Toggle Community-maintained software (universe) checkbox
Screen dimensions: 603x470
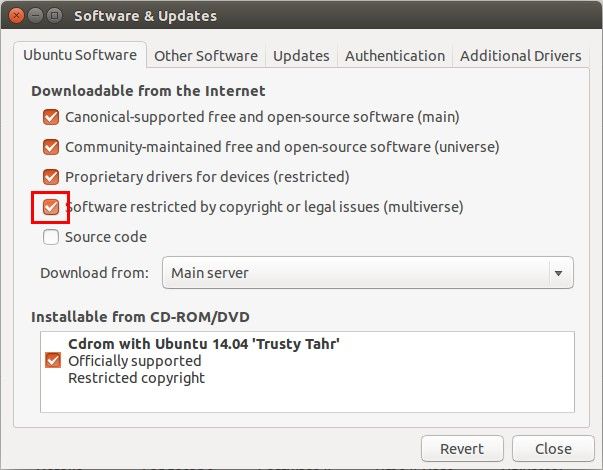point(52,147)
